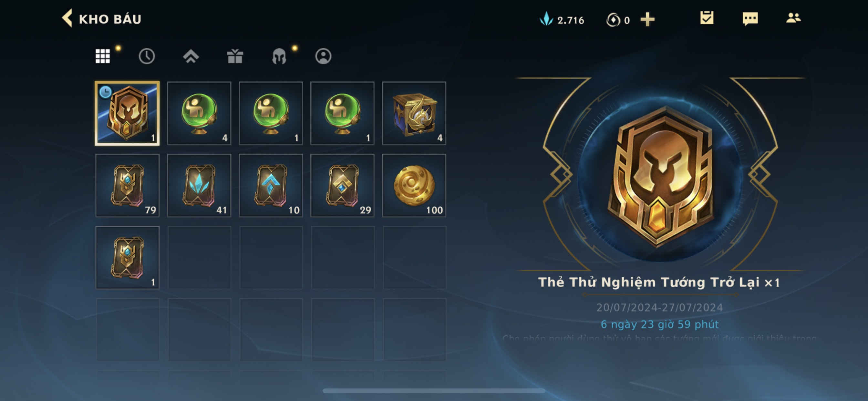This screenshot has height=401, width=868.
Task: Switch to the clock time-limited items tab
Action: tap(147, 56)
